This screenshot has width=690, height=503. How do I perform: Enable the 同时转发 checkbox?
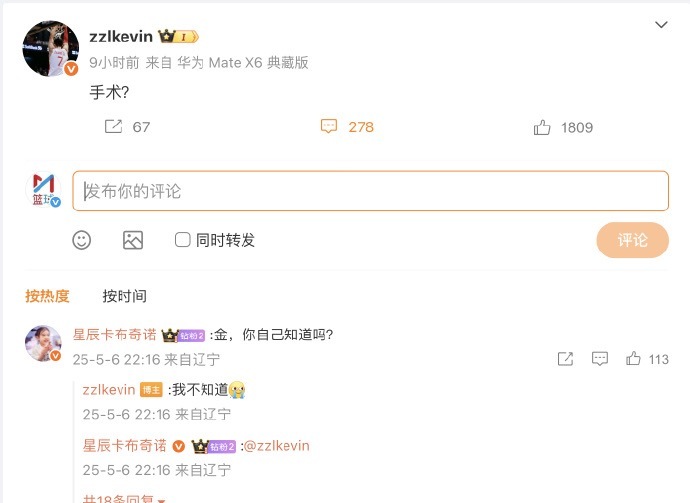coord(183,240)
